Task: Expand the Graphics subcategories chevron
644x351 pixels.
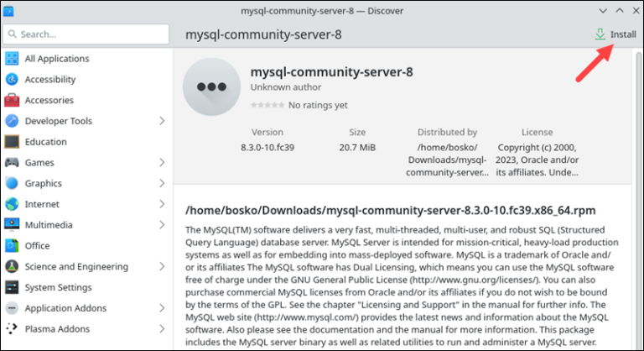Action: coord(162,183)
